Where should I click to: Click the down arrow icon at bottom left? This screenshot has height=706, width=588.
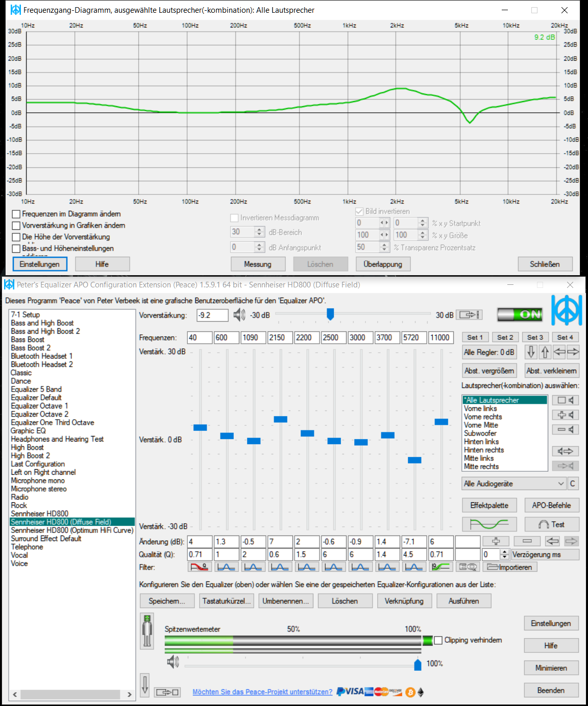click(145, 685)
